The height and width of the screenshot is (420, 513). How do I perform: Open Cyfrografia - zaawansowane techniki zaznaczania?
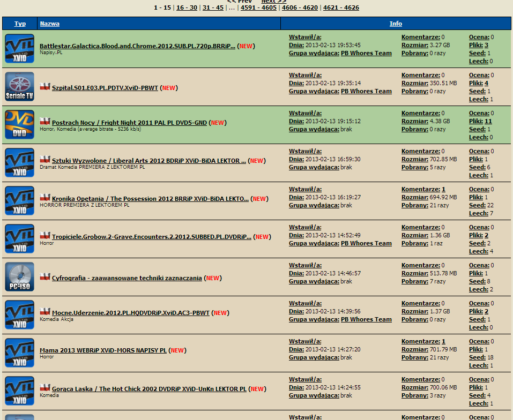tap(127, 278)
